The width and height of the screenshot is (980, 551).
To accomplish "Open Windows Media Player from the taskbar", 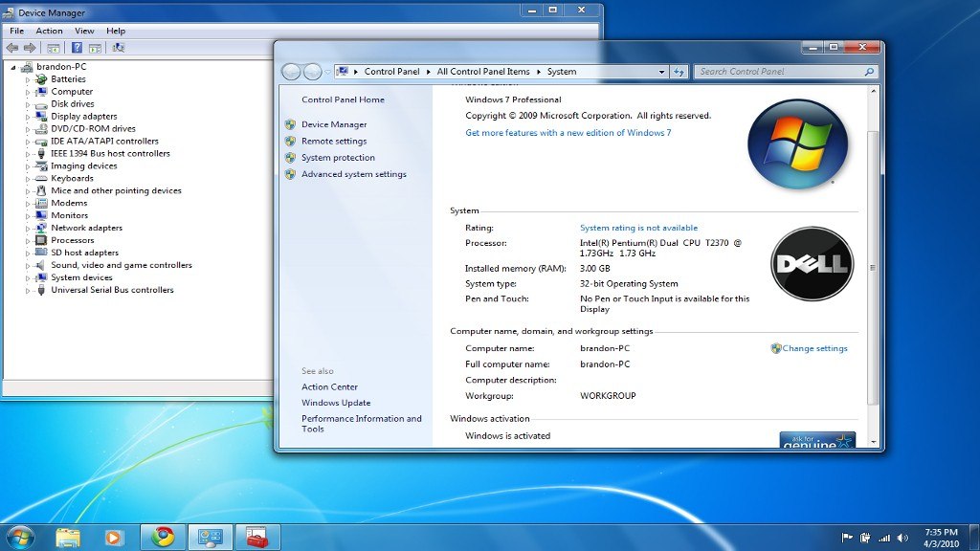I will [113, 537].
